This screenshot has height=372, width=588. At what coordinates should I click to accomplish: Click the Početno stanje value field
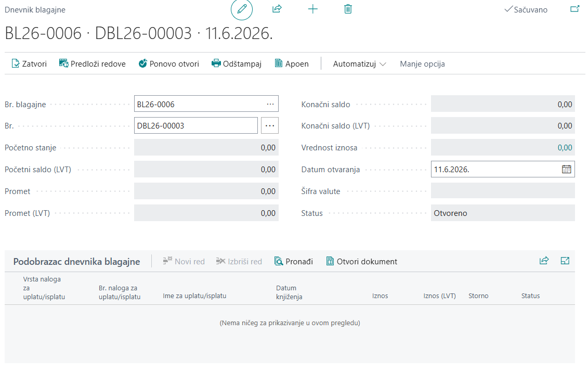point(206,148)
